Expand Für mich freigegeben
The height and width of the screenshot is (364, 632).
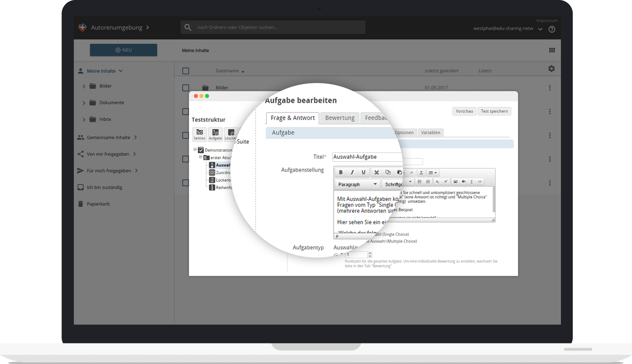(136, 171)
